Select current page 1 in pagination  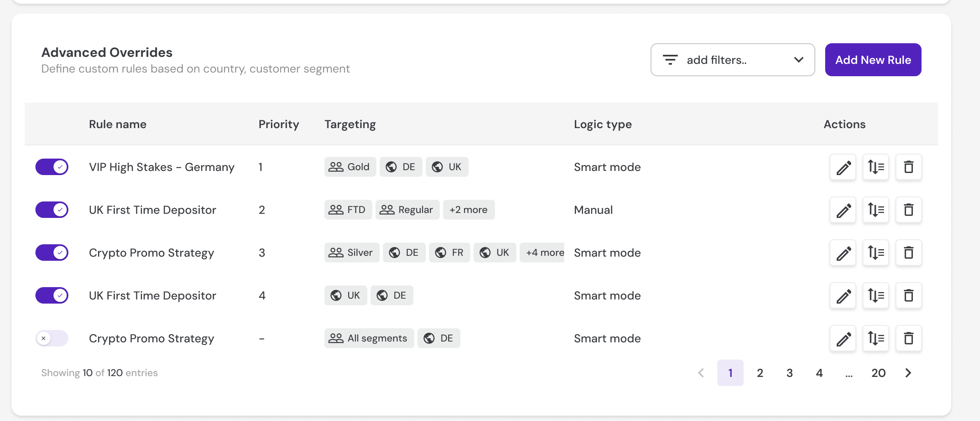pos(730,373)
